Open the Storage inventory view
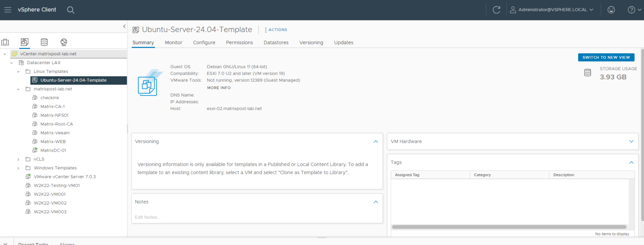Viewport: 644px width, 245px height. point(44,42)
